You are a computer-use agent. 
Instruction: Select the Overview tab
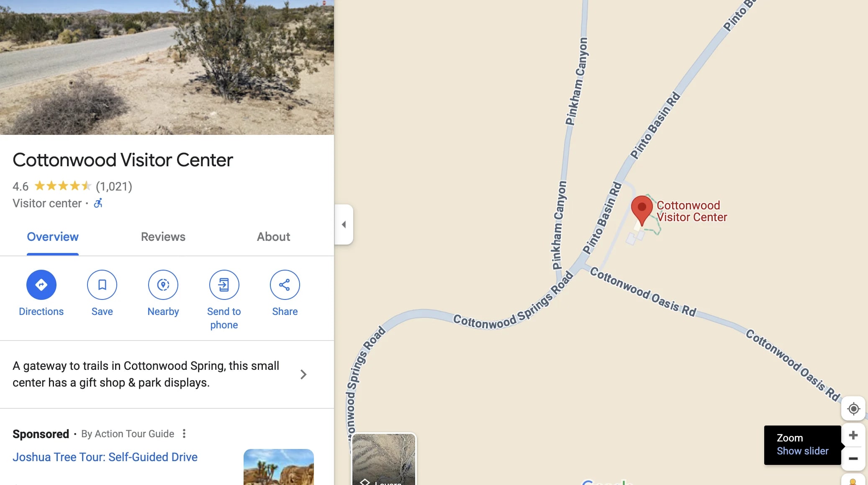click(x=53, y=237)
